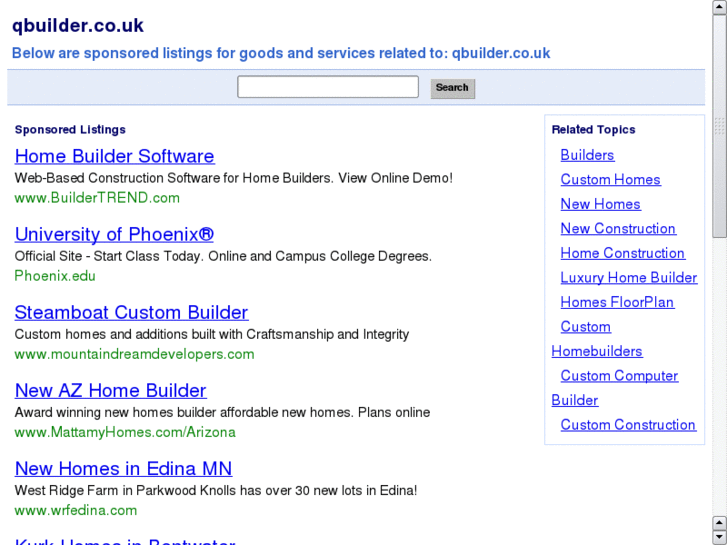Open the New Homes related topic
This screenshot has height=545, width=727.
click(600, 204)
